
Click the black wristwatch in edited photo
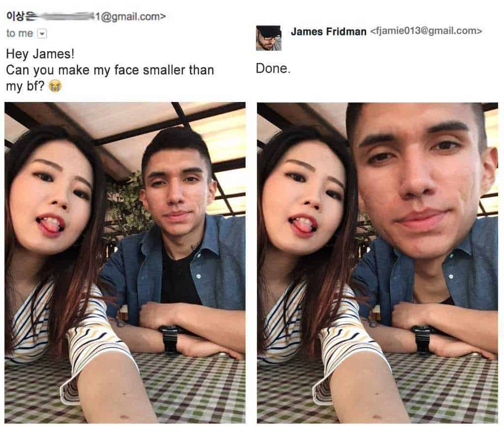click(x=422, y=338)
